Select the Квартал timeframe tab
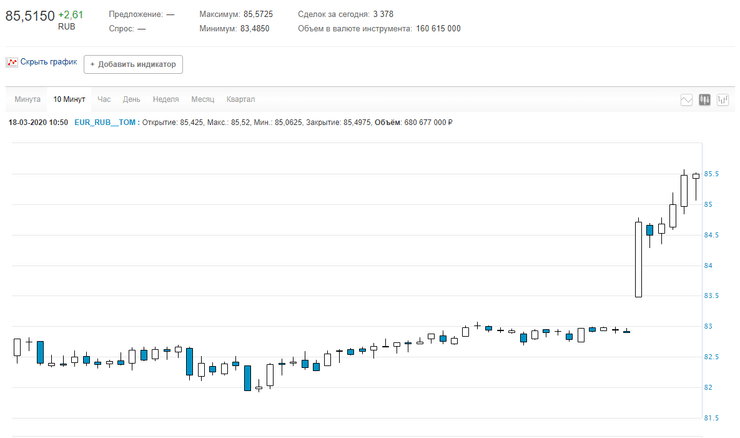Image resolution: width=740 pixels, height=438 pixels. click(x=241, y=100)
